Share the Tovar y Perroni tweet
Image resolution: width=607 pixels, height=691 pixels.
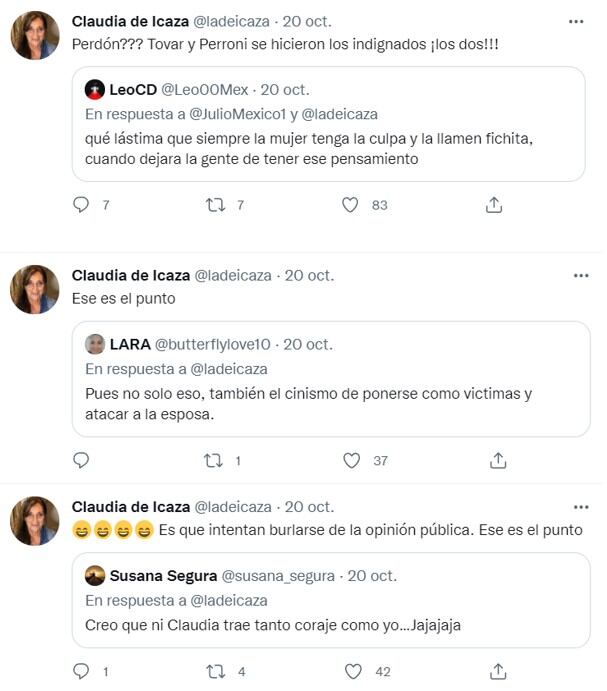[494, 205]
